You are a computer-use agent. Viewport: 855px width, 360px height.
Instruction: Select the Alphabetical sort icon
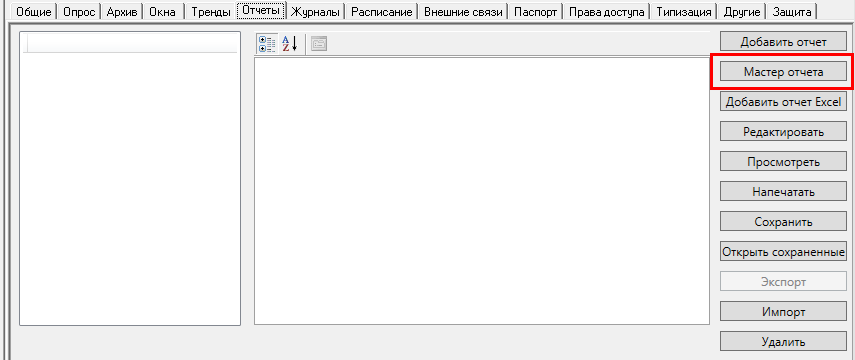coord(290,44)
